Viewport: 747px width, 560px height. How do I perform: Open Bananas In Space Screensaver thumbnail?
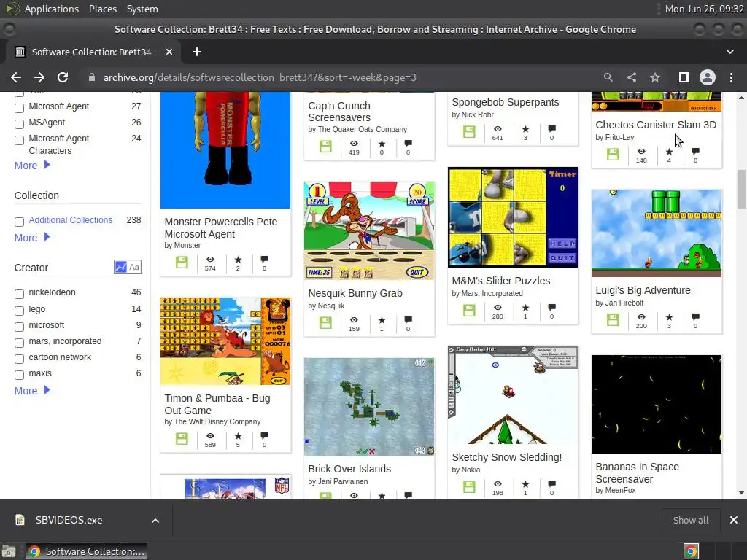pyautogui.click(x=657, y=404)
